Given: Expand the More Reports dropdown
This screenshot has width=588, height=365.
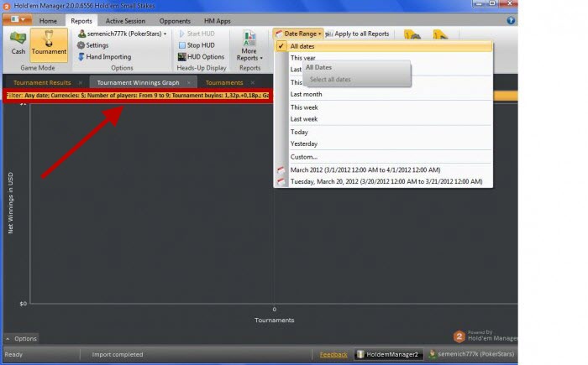Looking at the screenshot, I should pos(249,46).
